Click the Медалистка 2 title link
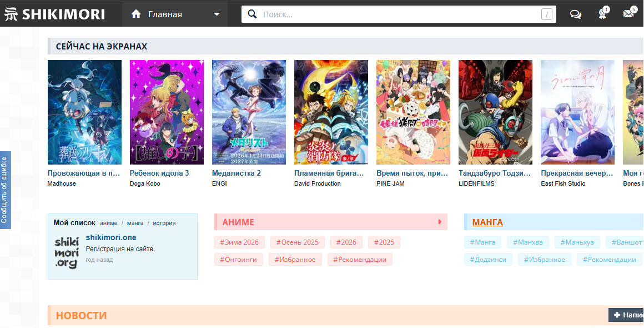The width and height of the screenshot is (644, 328). (236, 173)
